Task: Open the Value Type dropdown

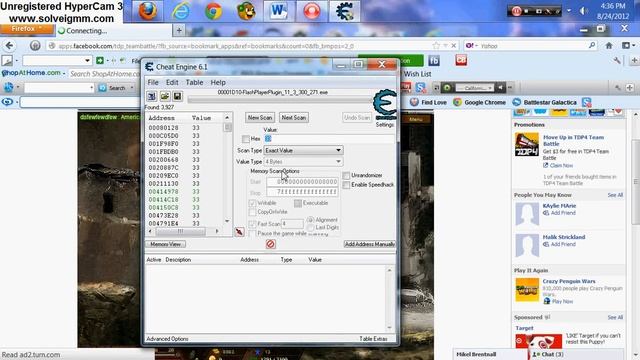Action: point(303,162)
